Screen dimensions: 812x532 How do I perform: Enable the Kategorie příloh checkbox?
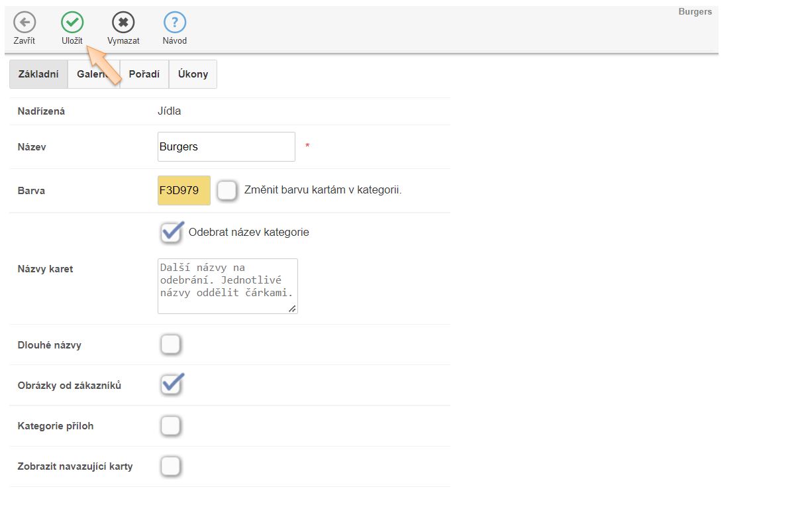[x=171, y=426]
